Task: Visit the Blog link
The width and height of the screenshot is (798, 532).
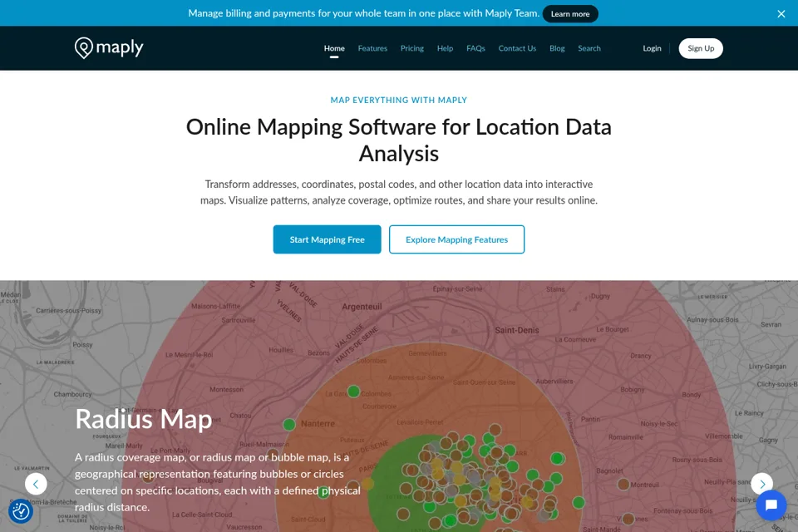Action: tap(557, 48)
